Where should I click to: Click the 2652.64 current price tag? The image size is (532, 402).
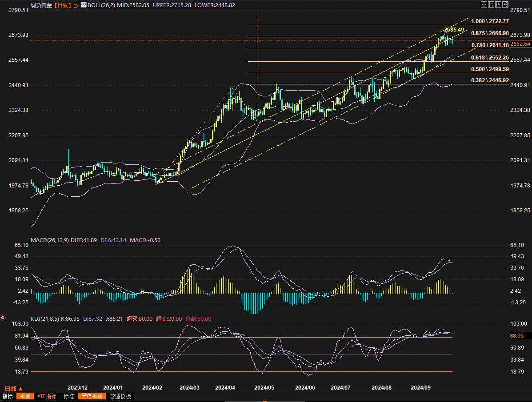pos(520,44)
